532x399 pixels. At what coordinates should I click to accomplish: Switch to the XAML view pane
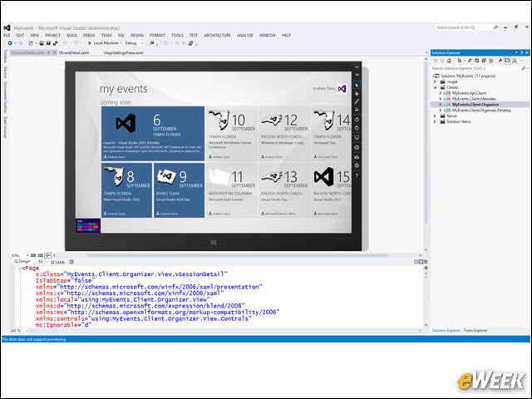point(57,263)
